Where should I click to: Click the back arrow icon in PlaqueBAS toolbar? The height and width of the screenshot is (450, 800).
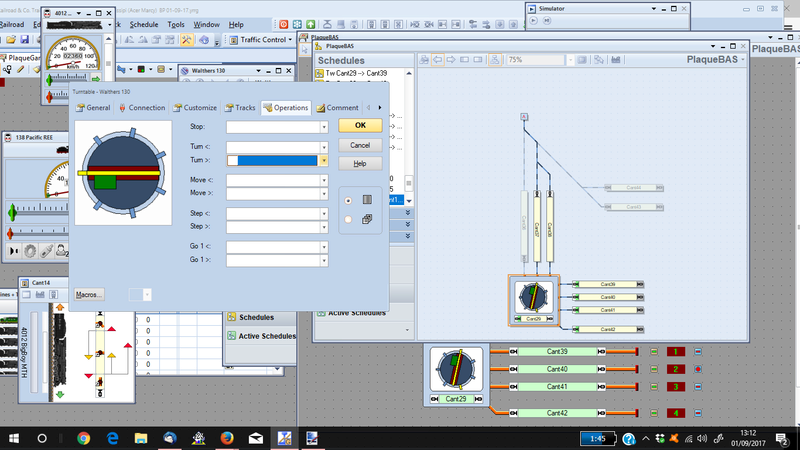(437, 60)
